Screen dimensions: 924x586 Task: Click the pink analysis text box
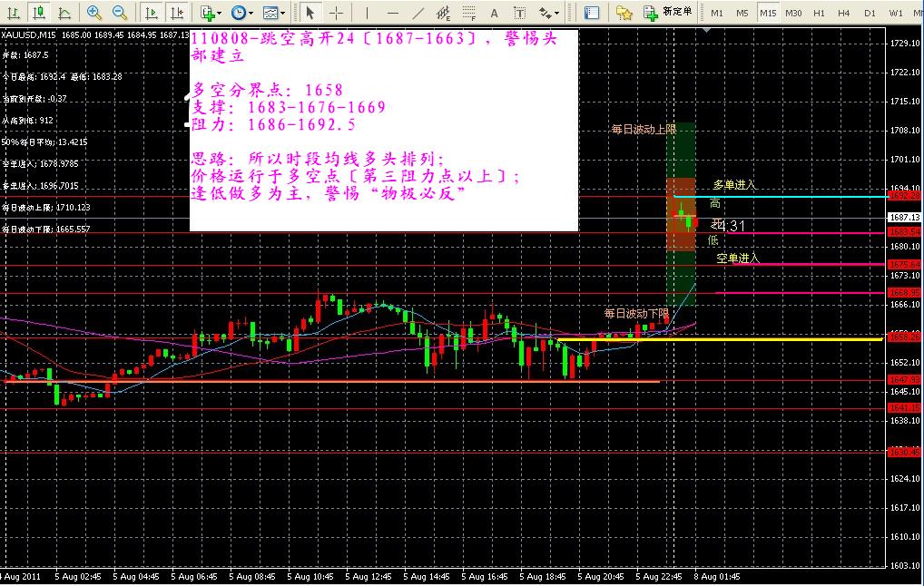383,132
